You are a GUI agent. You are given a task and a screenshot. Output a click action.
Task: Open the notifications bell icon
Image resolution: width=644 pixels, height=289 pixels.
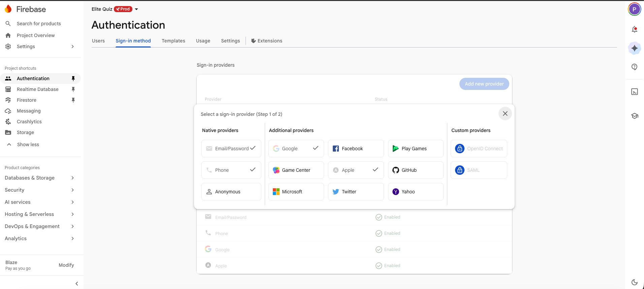click(635, 29)
